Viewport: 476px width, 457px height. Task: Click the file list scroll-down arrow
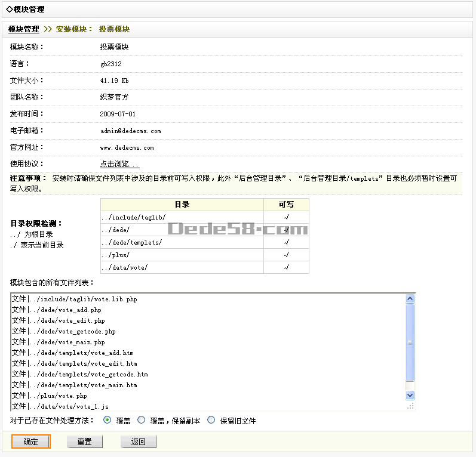[410, 395]
